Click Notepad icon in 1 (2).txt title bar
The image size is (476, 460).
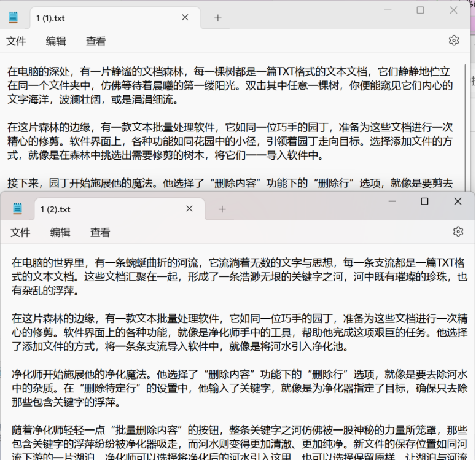(x=18, y=209)
